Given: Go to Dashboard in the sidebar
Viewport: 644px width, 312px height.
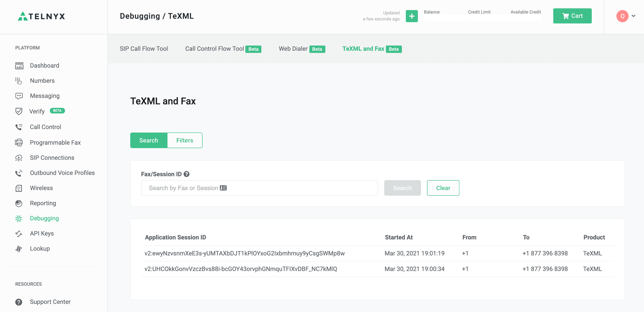Looking at the screenshot, I should pyautogui.click(x=44, y=66).
